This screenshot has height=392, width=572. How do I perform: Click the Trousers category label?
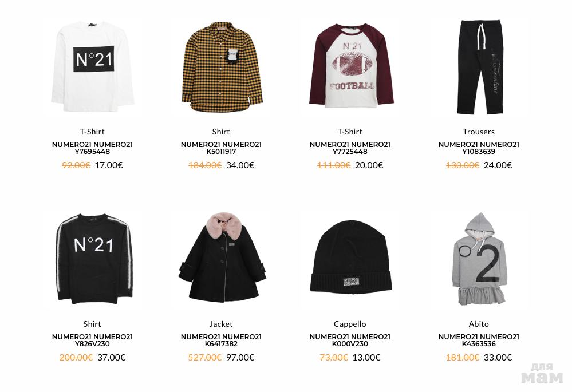pos(479,132)
